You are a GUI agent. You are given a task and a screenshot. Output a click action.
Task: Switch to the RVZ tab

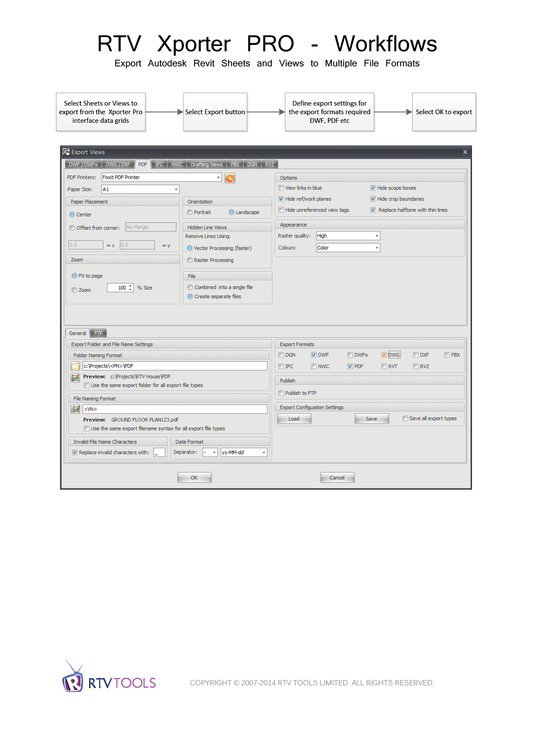tap(270, 165)
